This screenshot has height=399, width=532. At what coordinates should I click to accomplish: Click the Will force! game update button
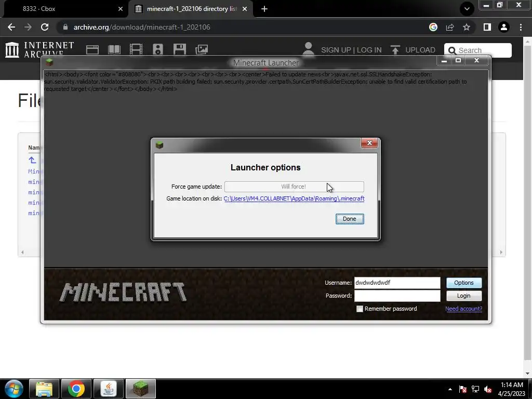(294, 187)
